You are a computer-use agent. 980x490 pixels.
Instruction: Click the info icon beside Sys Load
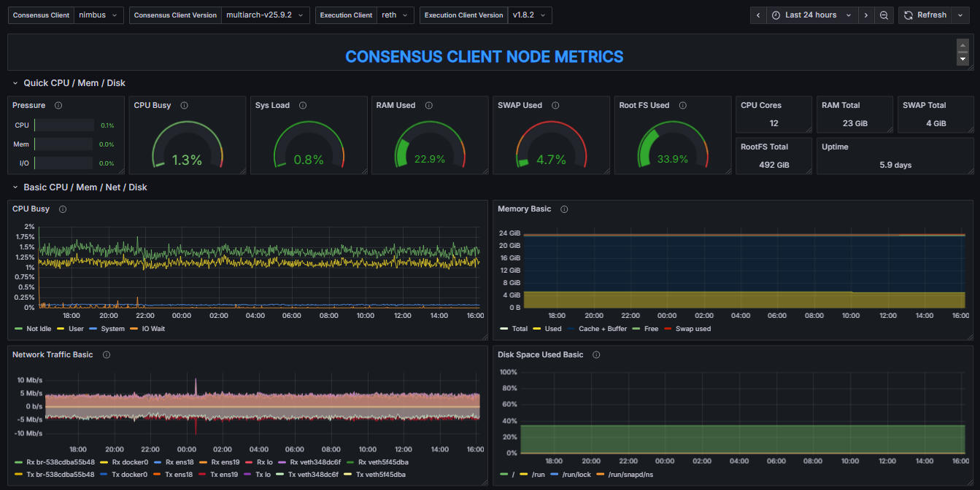coord(303,106)
